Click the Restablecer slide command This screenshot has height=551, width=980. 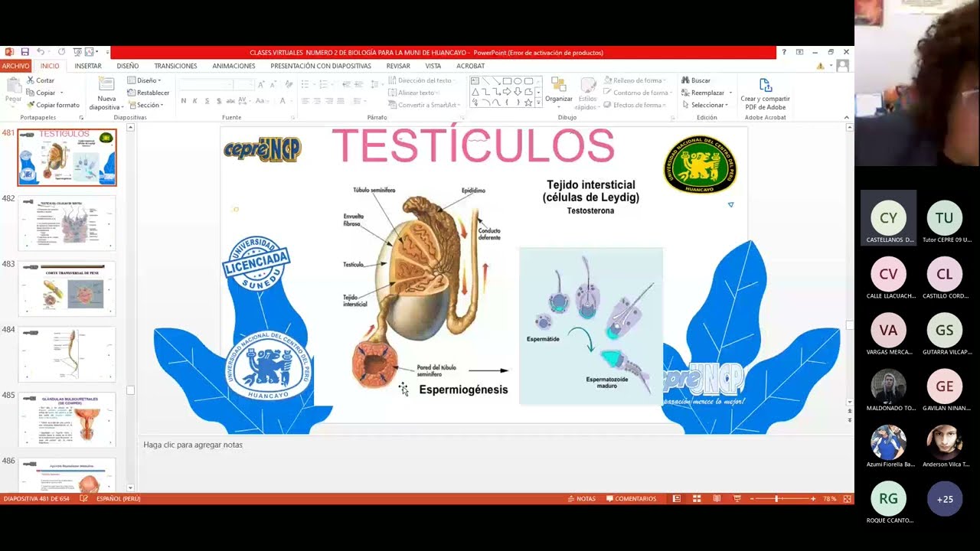[149, 93]
